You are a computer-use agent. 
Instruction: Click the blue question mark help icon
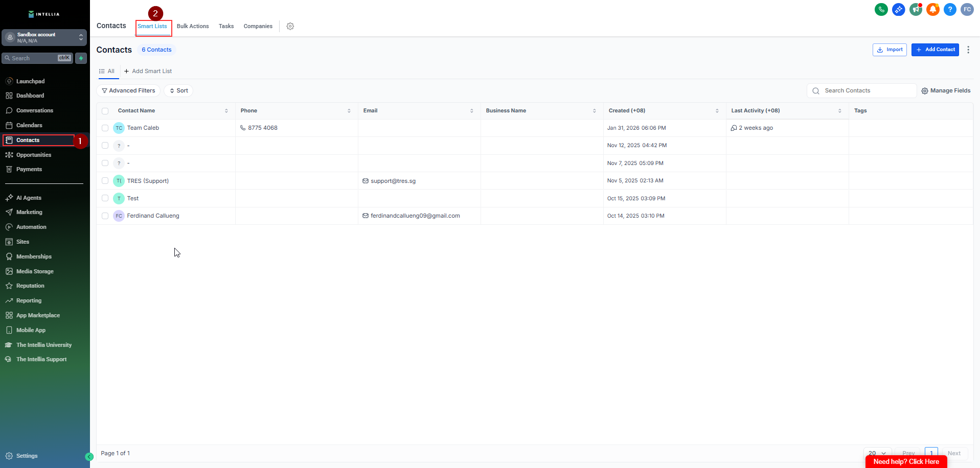[950, 9]
